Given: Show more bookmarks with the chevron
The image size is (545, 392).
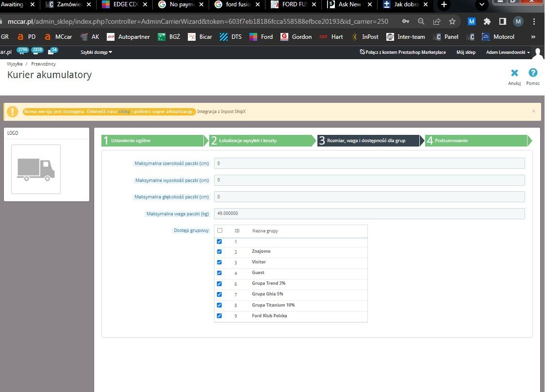Looking at the screenshot, I should click(x=533, y=37).
